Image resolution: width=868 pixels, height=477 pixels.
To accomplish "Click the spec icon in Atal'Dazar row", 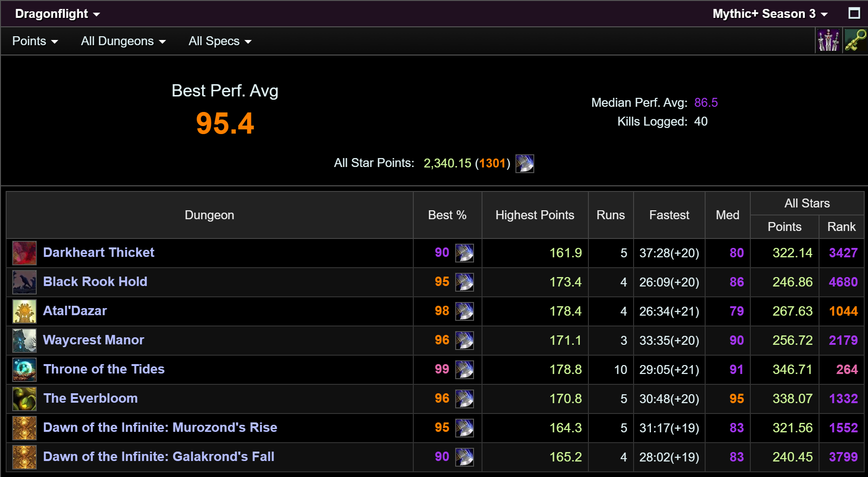I will tap(465, 311).
